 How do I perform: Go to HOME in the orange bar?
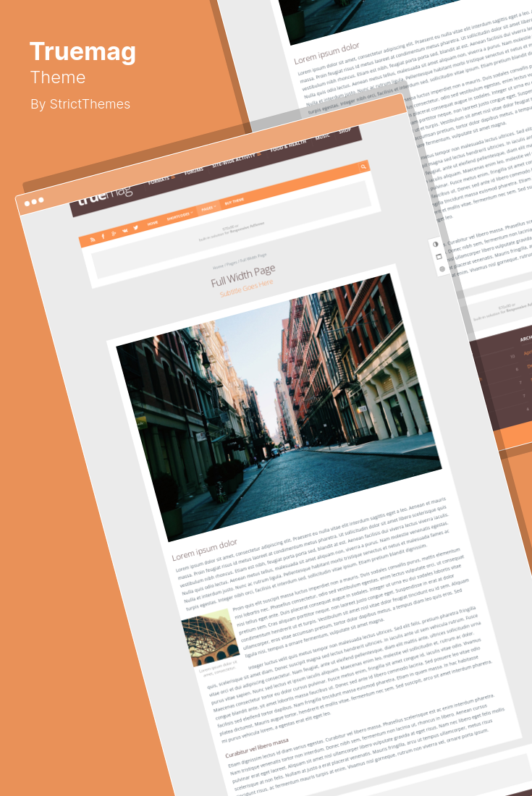tap(152, 224)
